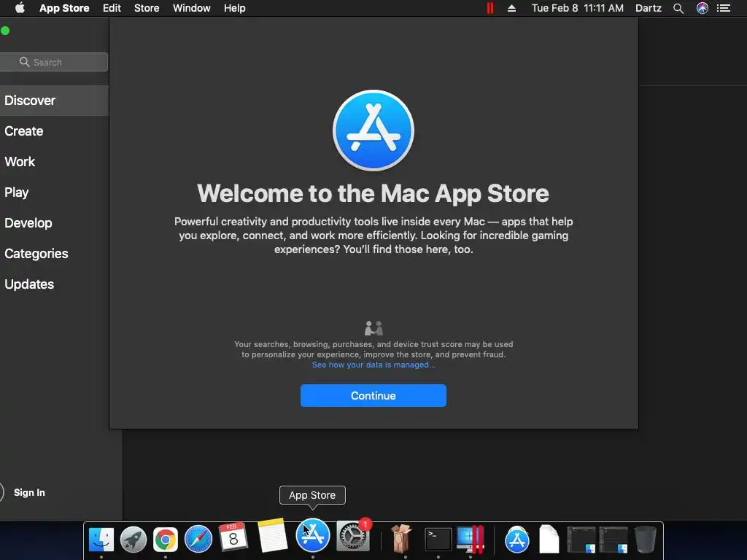747x560 pixels.
Task: Open the Apple menu
Action: coord(20,8)
